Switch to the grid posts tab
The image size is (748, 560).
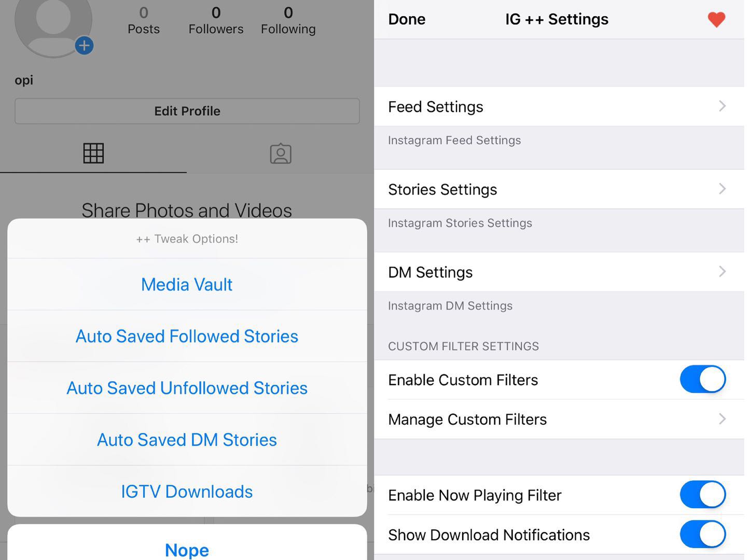(93, 153)
